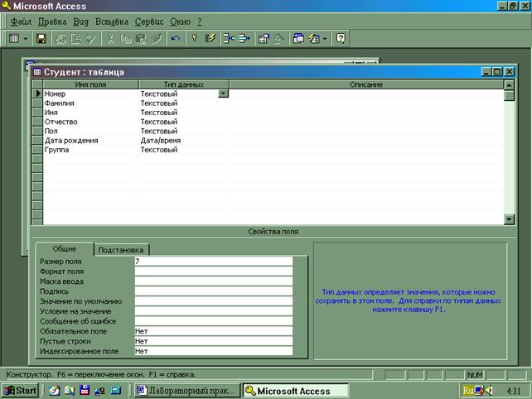
Task: Click the table grid scrollbar down arrow
Action: [x=510, y=219]
